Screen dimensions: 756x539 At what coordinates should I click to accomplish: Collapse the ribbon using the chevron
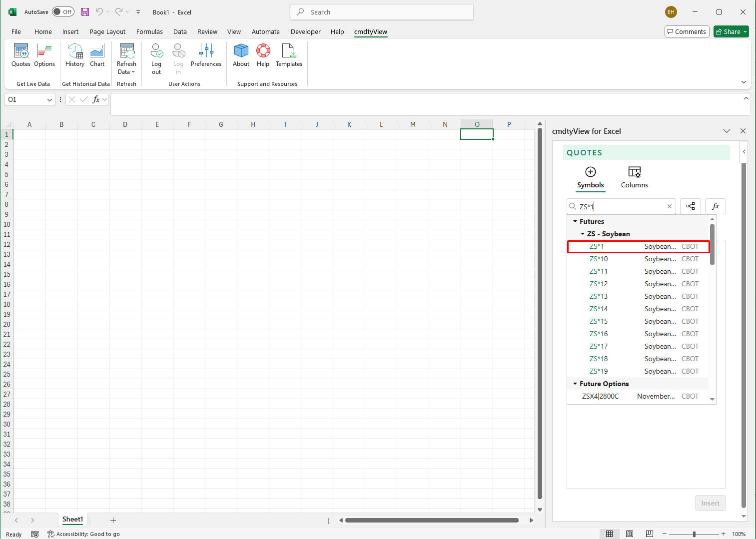(744, 82)
